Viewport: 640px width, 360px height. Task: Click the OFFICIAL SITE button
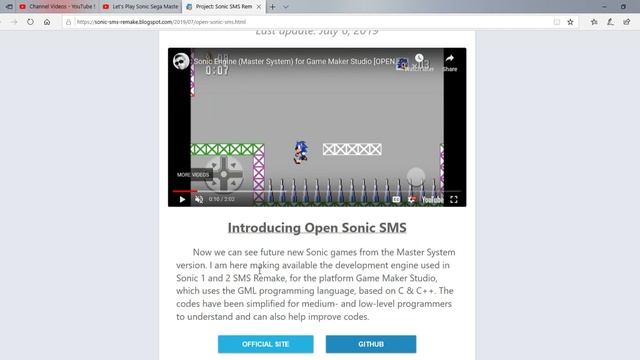click(x=265, y=344)
